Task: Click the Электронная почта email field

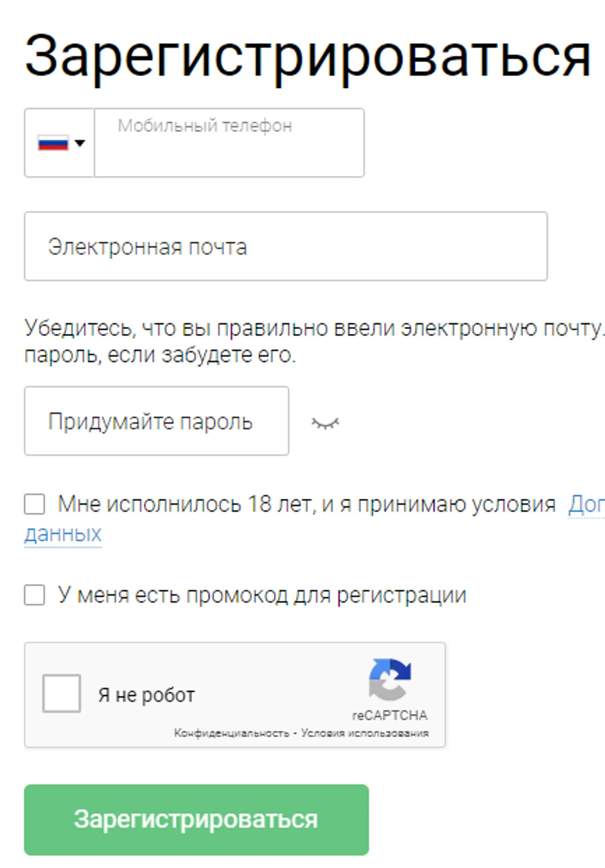Action: [286, 247]
